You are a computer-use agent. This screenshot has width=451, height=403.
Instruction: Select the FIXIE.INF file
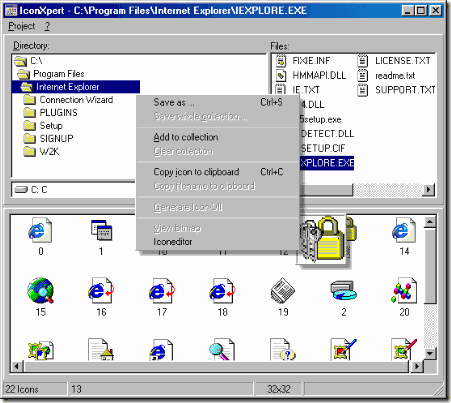(x=303, y=61)
